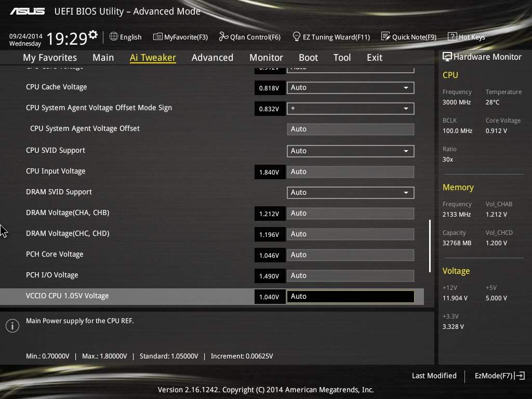Click the 0.832V system agent reading
The width and height of the screenshot is (532, 399).
pyautogui.click(x=269, y=109)
